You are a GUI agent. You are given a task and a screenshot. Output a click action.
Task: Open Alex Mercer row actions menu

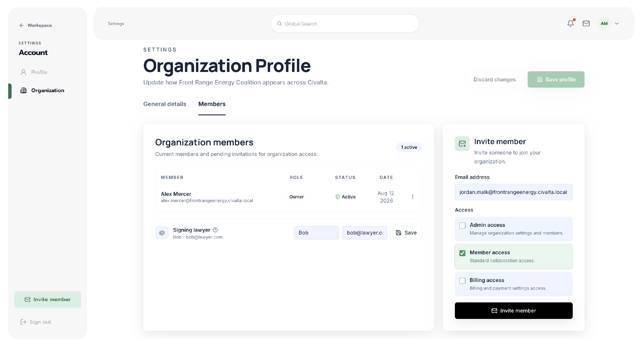pos(413,197)
